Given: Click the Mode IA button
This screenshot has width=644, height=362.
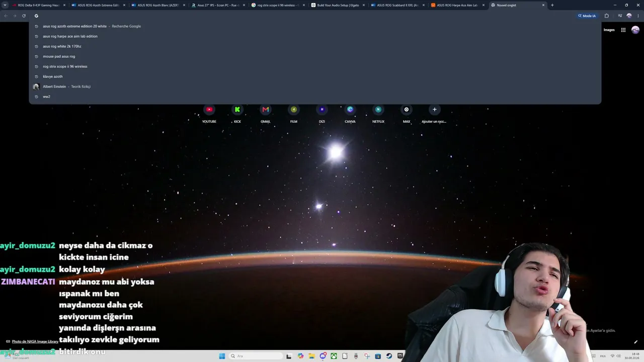Looking at the screenshot, I should point(587,16).
